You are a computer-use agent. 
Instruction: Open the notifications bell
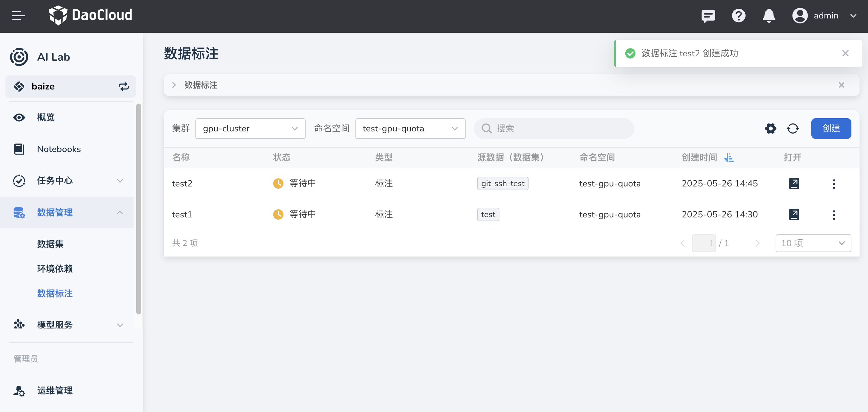pyautogui.click(x=769, y=15)
